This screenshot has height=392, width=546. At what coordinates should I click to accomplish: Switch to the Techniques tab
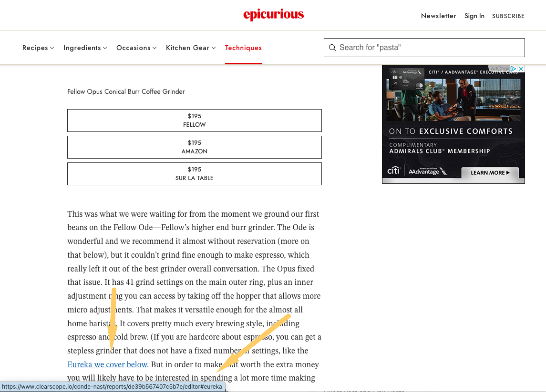point(243,48)
